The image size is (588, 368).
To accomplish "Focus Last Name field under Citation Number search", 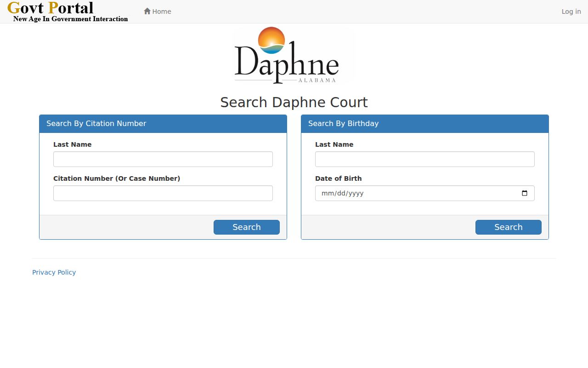I will point(163,159).
